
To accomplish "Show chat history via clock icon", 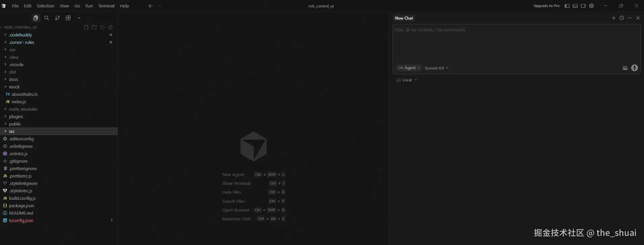I will (621, 18).
